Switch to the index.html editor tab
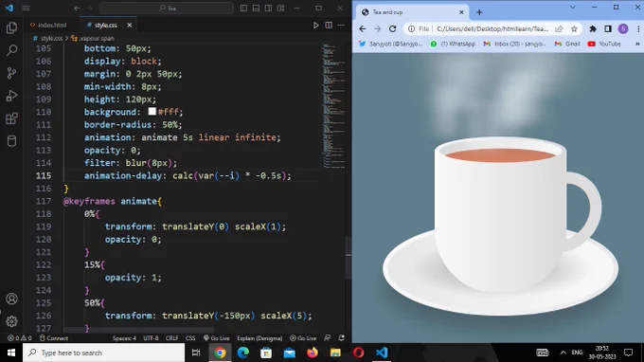 point(48,25)
